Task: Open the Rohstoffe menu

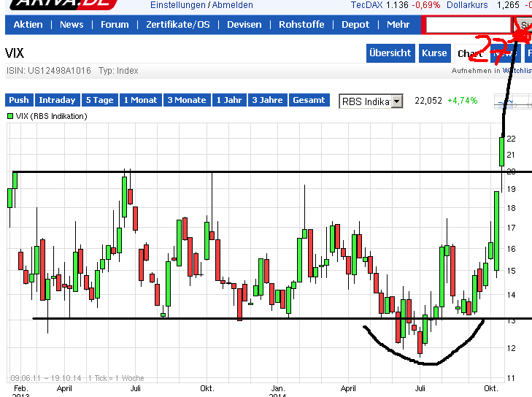Action: click(301, 24)
